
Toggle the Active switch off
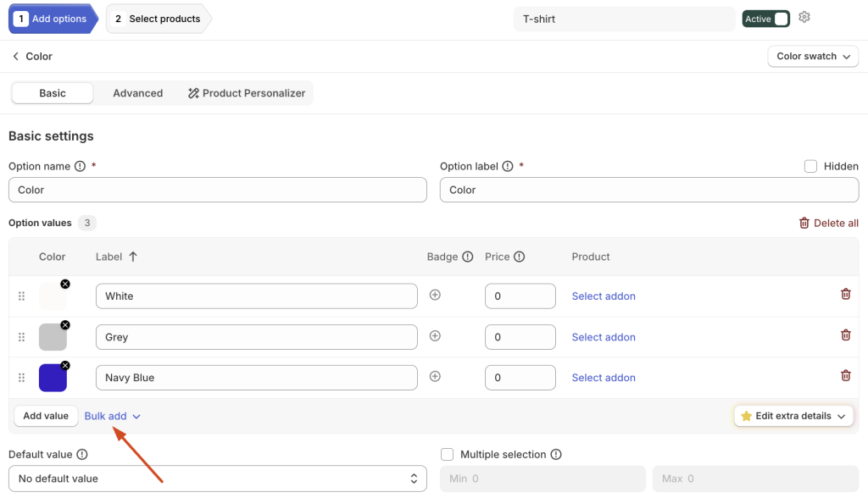pyautogui.click(x=766, y=19)
